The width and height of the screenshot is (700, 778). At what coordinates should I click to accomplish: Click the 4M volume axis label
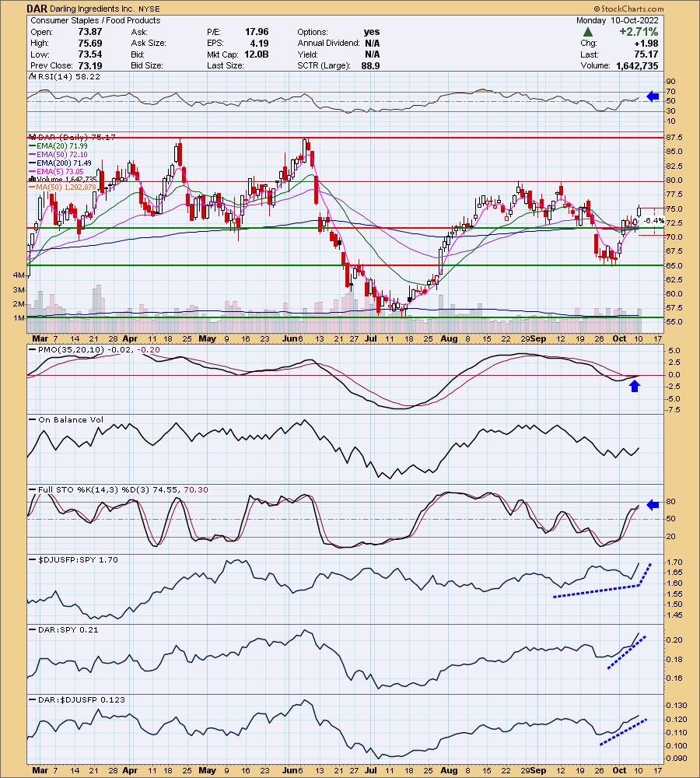19,275
